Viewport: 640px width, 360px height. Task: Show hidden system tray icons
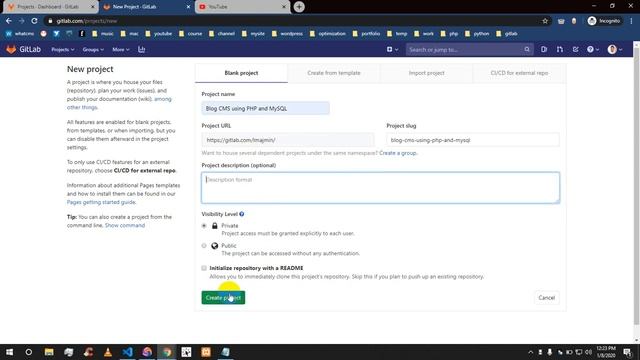(530, 352)
